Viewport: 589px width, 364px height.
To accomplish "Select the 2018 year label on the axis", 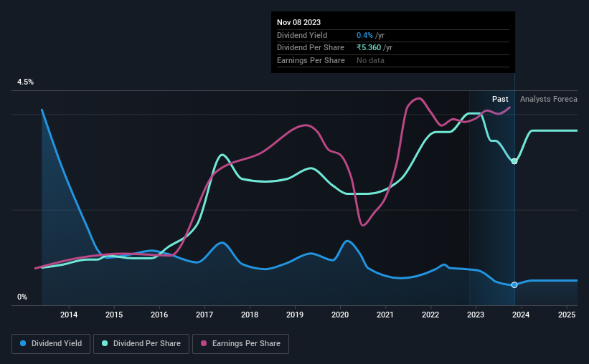I will pos(250,315).
